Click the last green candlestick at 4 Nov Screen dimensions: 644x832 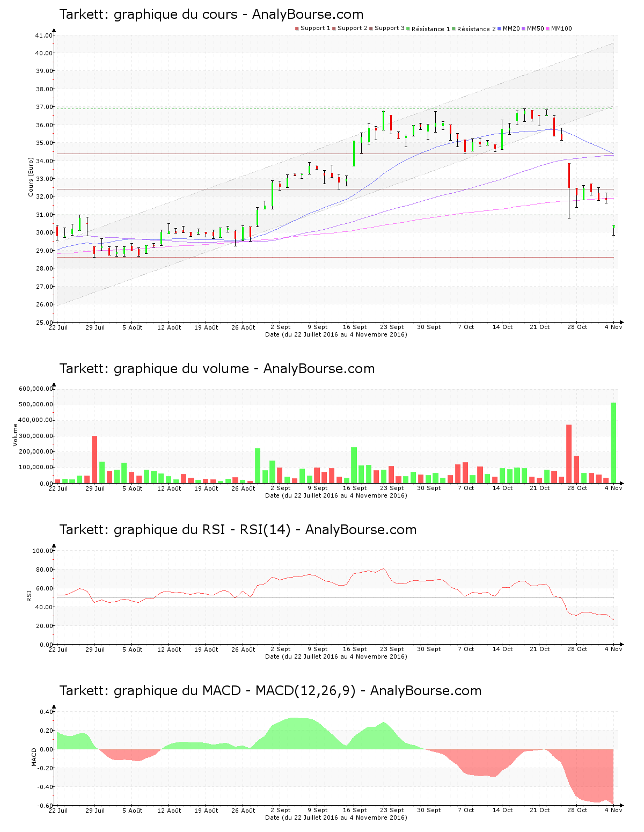point(613,230)
